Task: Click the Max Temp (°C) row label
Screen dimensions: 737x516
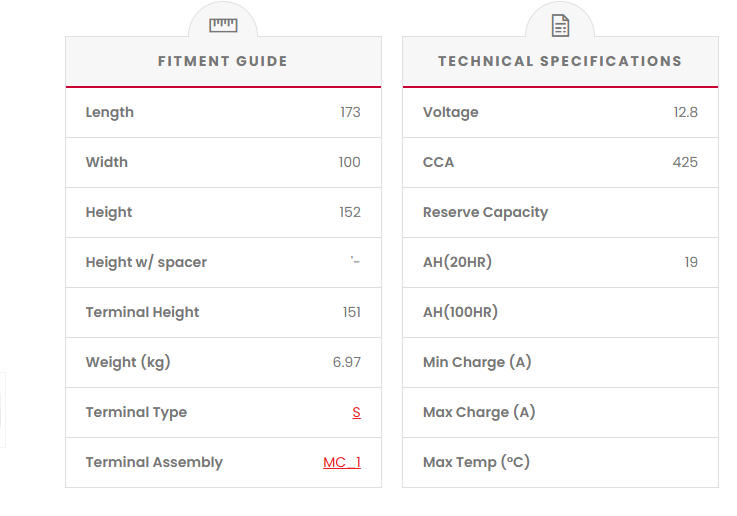Action: (x=476, y=462)
